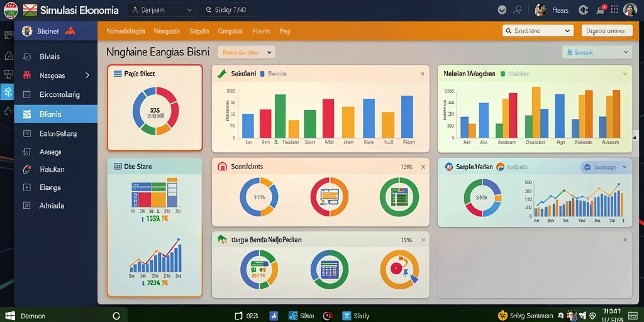Click the search field in orange bar
This screenshot has height=322, width=644.
(538, 31)
